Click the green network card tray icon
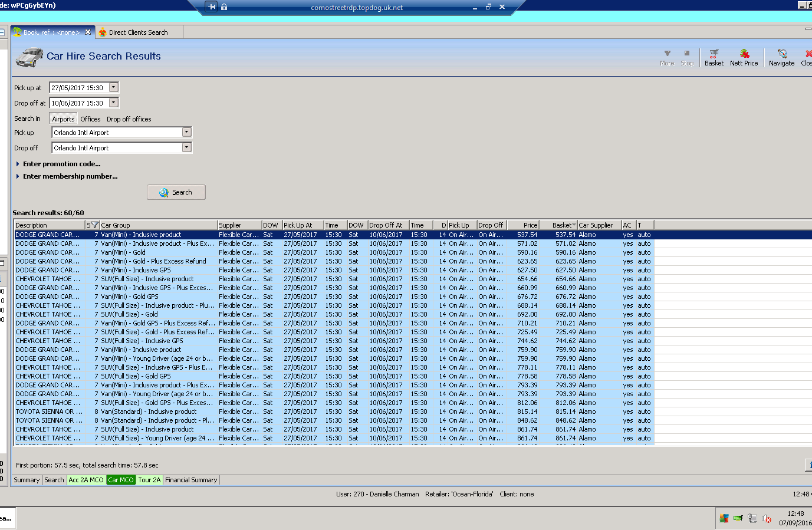This screenshot has height=530, width=812. pos(738,518)
